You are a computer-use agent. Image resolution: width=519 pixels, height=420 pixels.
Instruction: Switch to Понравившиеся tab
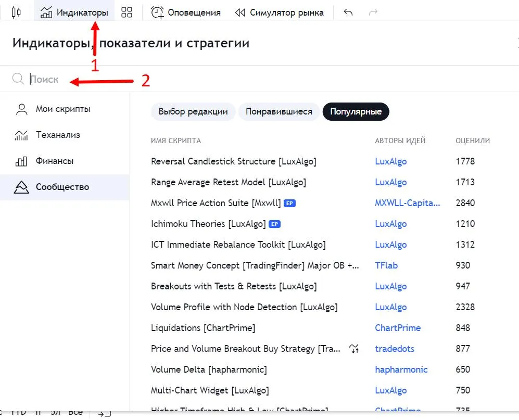[x=279, y=111]
